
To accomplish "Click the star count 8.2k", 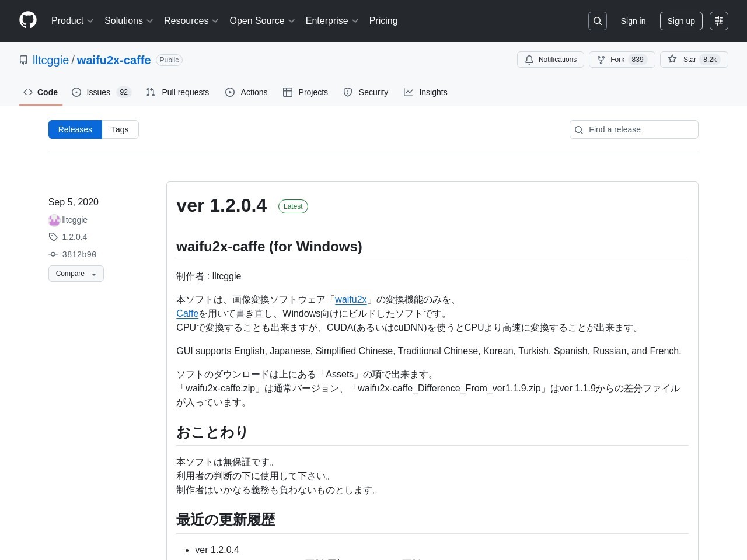I will (710, 60).
